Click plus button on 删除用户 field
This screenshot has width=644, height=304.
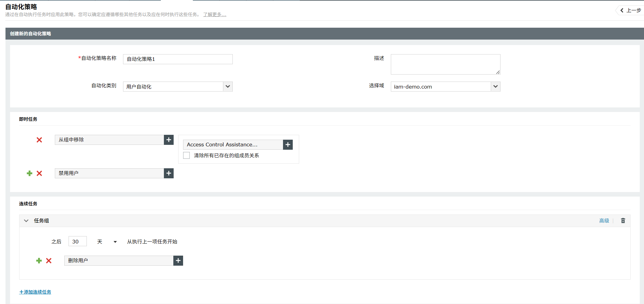[x=178, y=261]
